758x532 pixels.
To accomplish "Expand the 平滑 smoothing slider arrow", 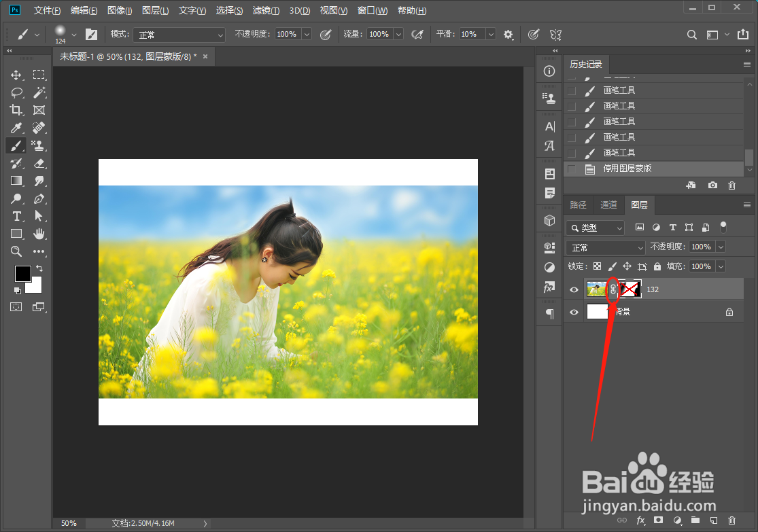I will click(491, 34).
